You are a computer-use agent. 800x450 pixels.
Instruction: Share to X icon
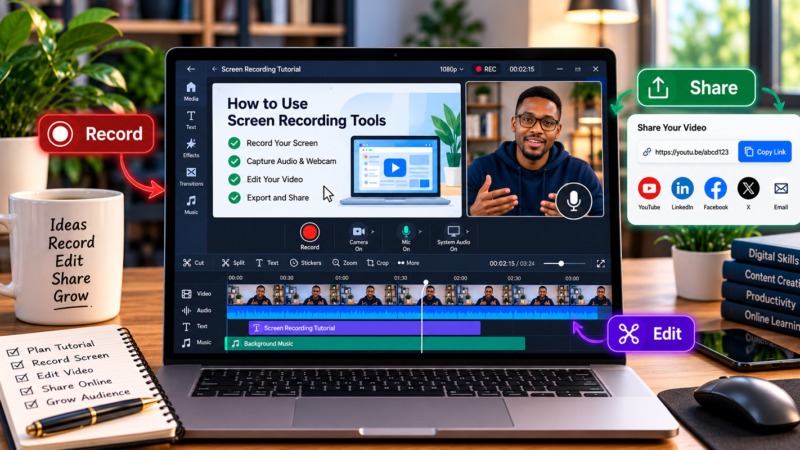point(748,189)
